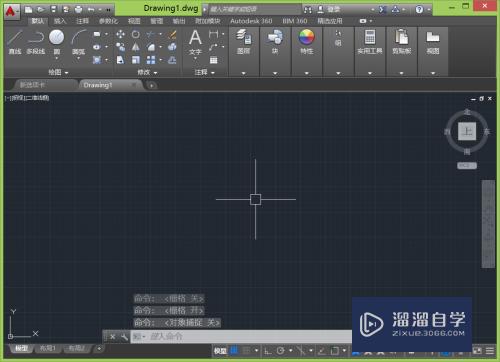
Task: Select the Circle (圆) tool
Action: point(57,41)
